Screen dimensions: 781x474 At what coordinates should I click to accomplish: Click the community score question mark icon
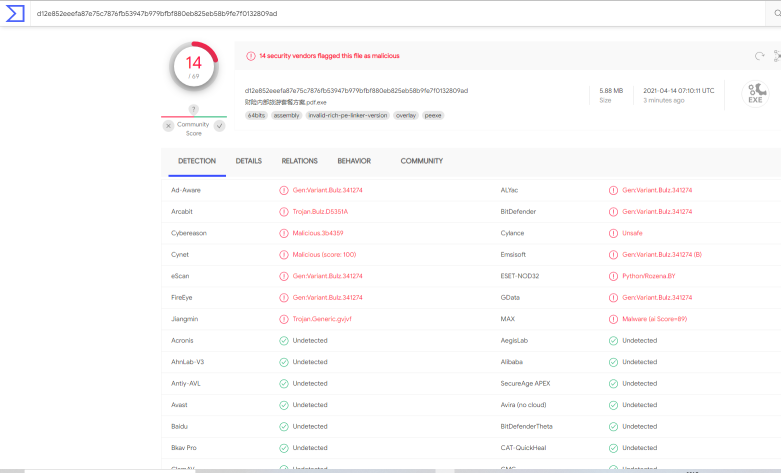(194, 109)
